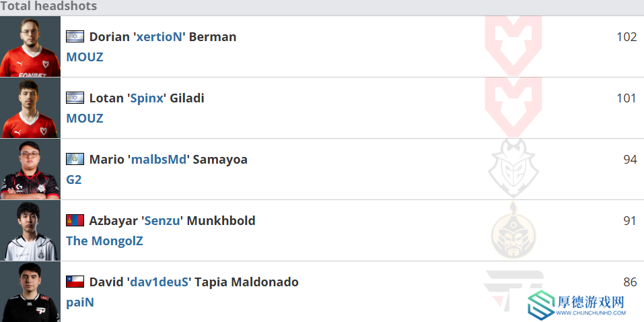Click the Chile flag next to dav1deuS

tap(75, 282)
